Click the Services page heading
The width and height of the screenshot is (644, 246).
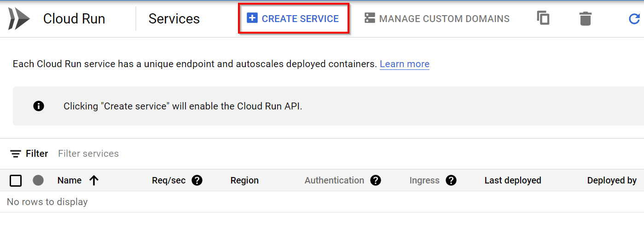pos(174,19)
